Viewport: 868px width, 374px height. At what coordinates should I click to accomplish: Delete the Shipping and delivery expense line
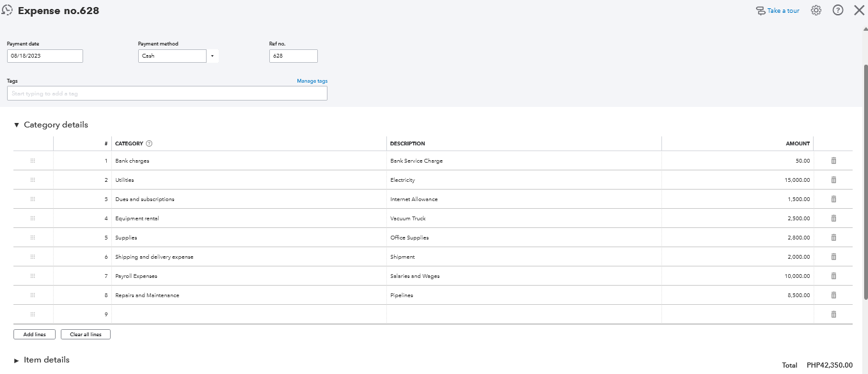[x=833, y=257]
